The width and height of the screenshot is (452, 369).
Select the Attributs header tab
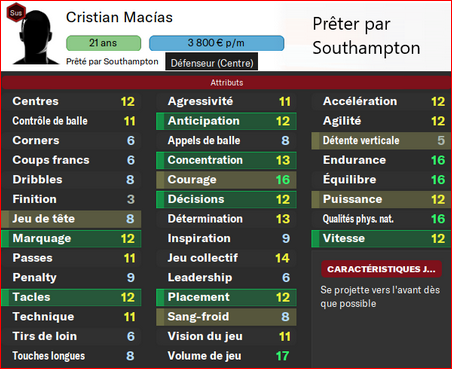[226, 82]
